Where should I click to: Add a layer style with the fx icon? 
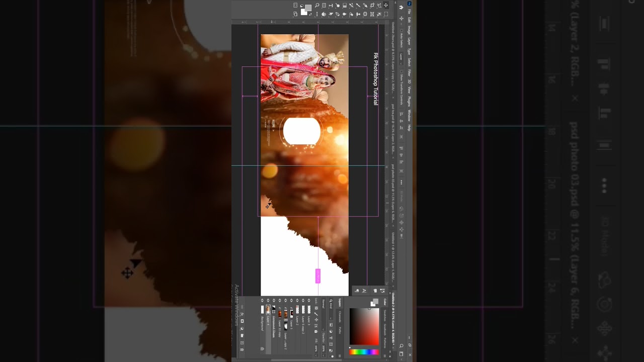242,314
